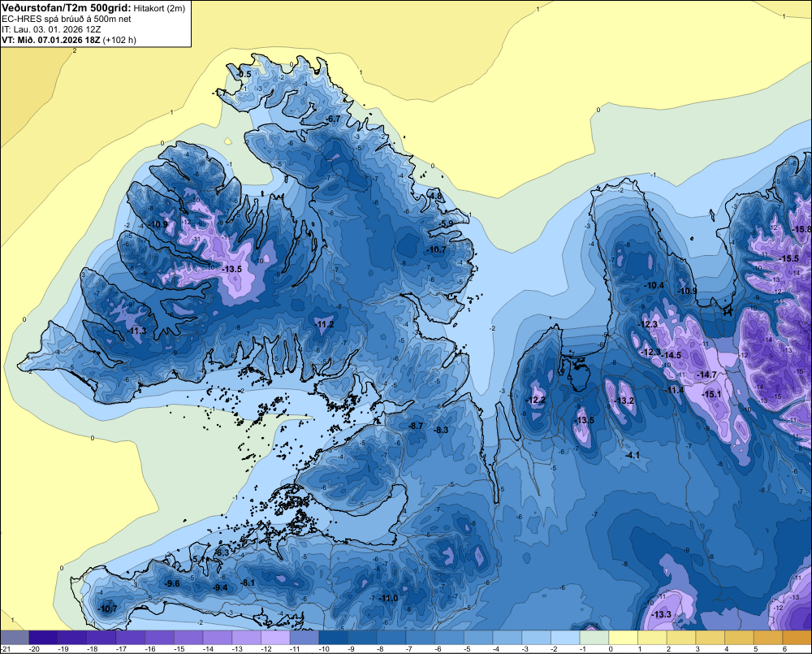The image size is (812, 654).
Task: Click the '-0.5' temperature label on the map
Action: [x=244, y=75]
